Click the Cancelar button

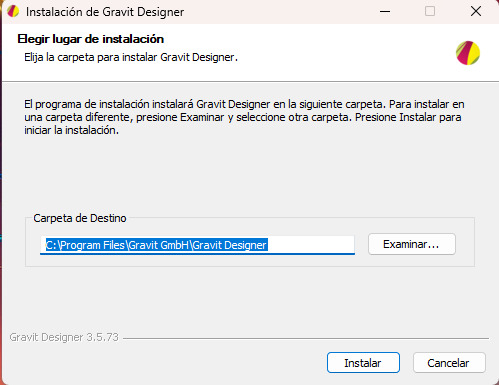coord(449,363)
